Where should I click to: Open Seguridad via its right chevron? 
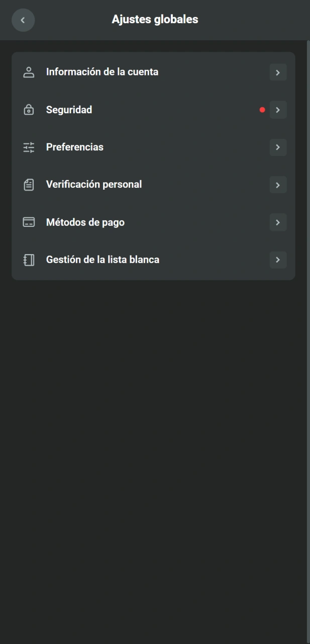pyautogui.click(x=278, y=110)
